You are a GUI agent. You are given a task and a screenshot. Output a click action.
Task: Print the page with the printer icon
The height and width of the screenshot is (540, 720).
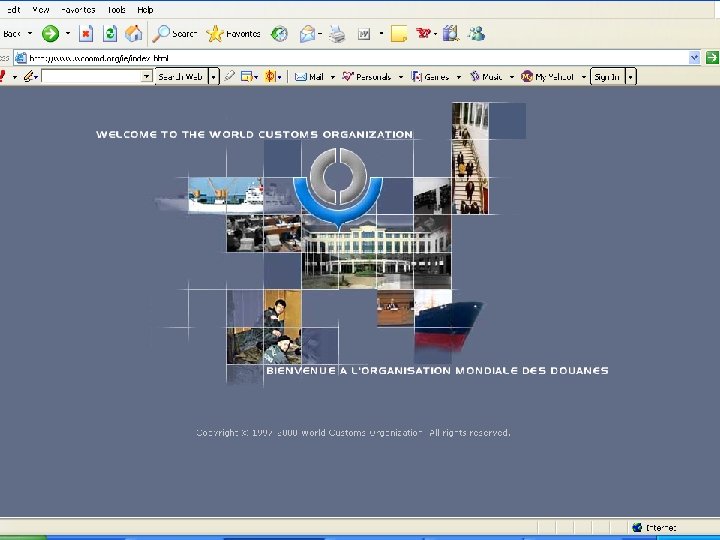[x=337, y=34]
